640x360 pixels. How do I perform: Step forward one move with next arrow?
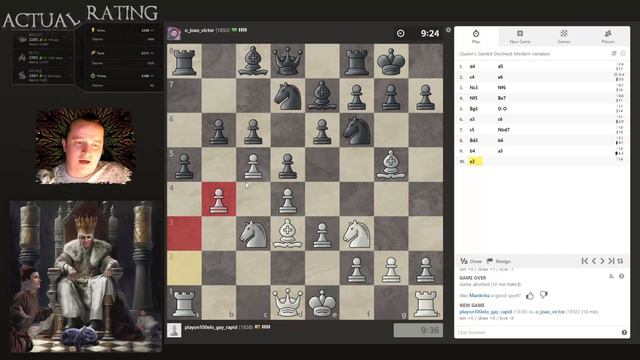click(x=602, y=261)
